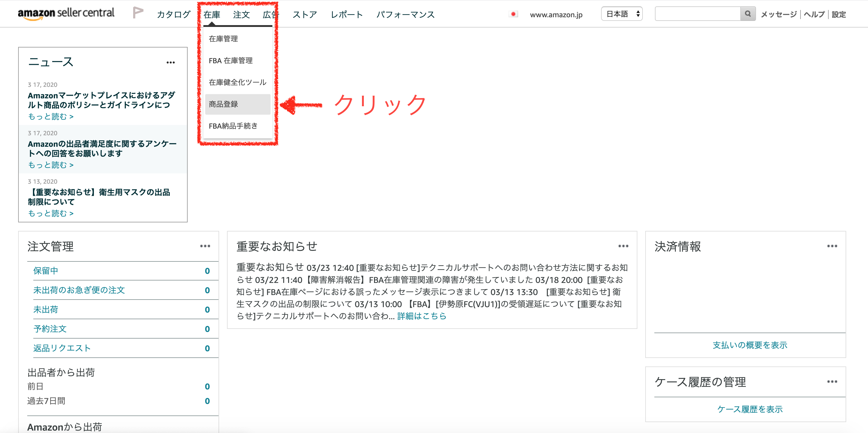Open 保留中 orders link
Image resolution: width=868 pixels, height=433 pixels.
(45, 271)
